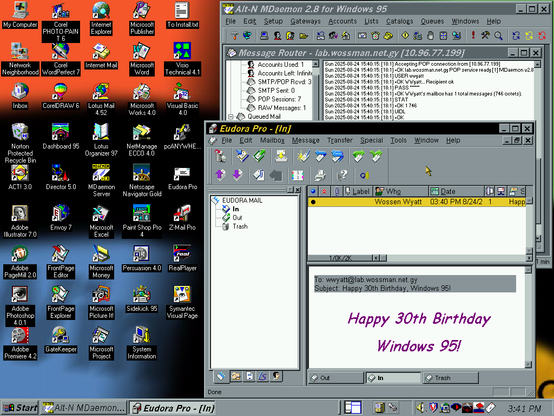Click the green Forward message icon
The width and height of the screenshot is (554, 416).
coord(359,156)
